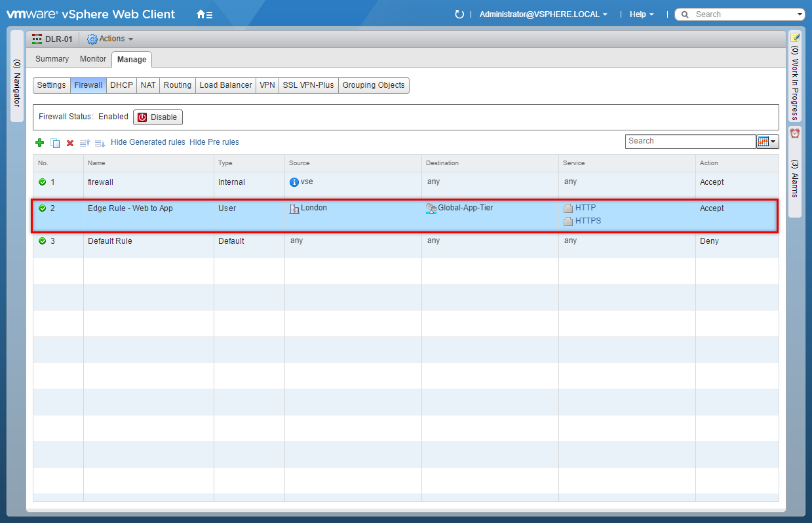Click the move rule down icon
The width and height of the screenshot is (812, 523).
pyautogui.click(x=100, y=143)
